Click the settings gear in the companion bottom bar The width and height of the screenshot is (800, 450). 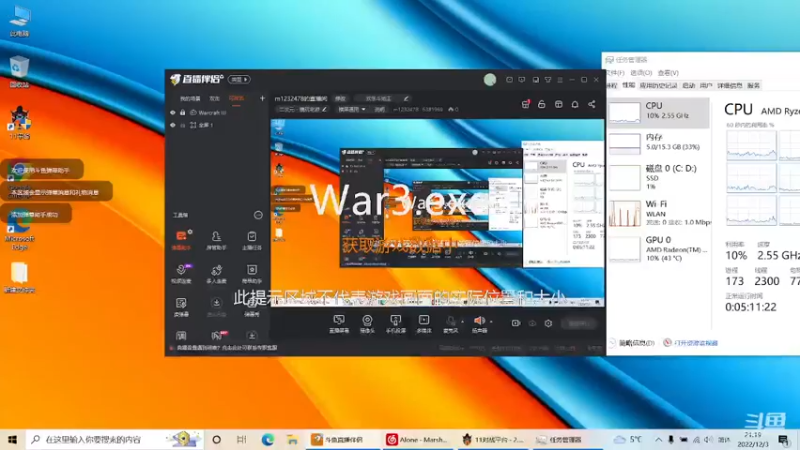pyautogui.click(x=548, y=323)
